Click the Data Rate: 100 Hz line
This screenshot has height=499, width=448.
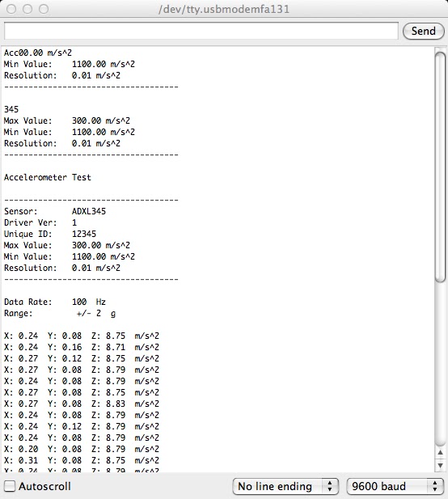55,302
